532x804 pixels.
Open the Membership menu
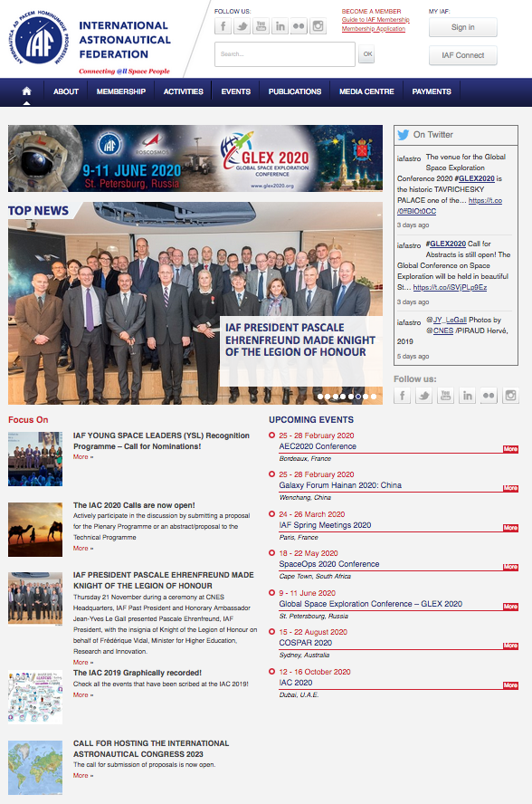(x=121, y=91)
